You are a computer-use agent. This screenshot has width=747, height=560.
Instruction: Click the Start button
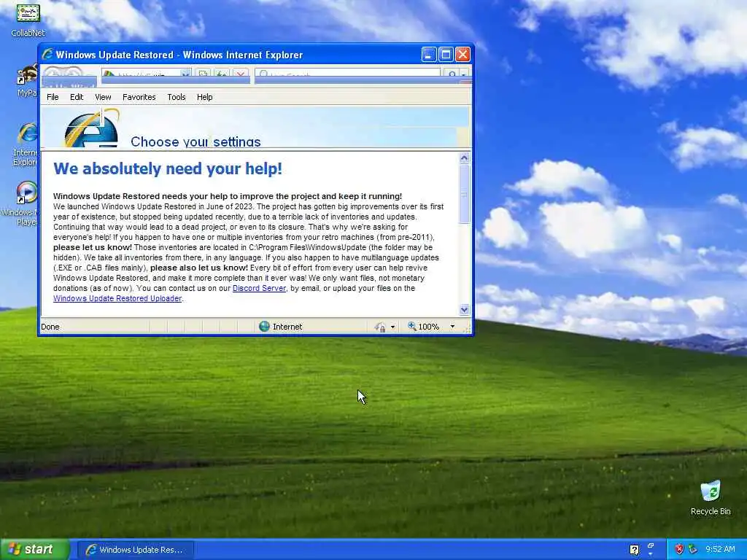(x=35, y=549)
